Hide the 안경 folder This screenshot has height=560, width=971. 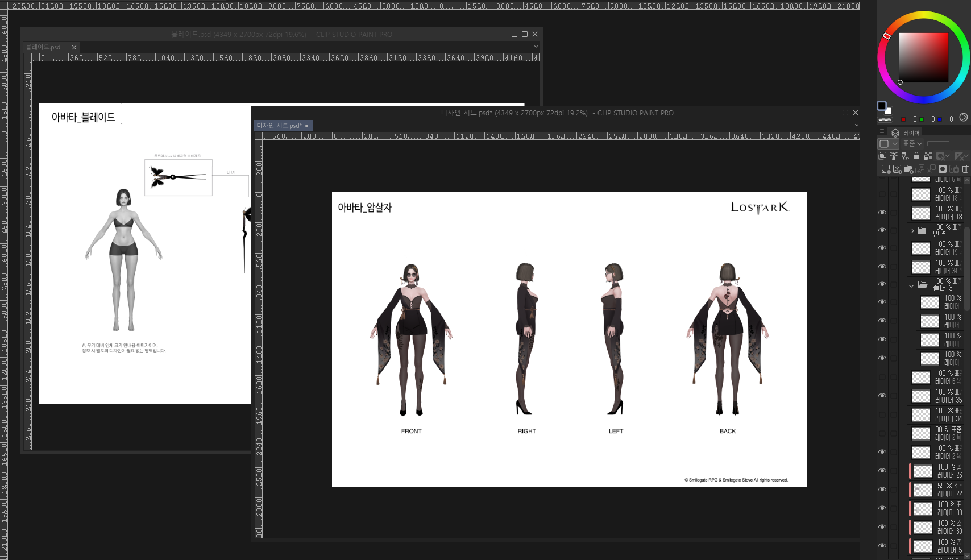click(x=882, y=230)
